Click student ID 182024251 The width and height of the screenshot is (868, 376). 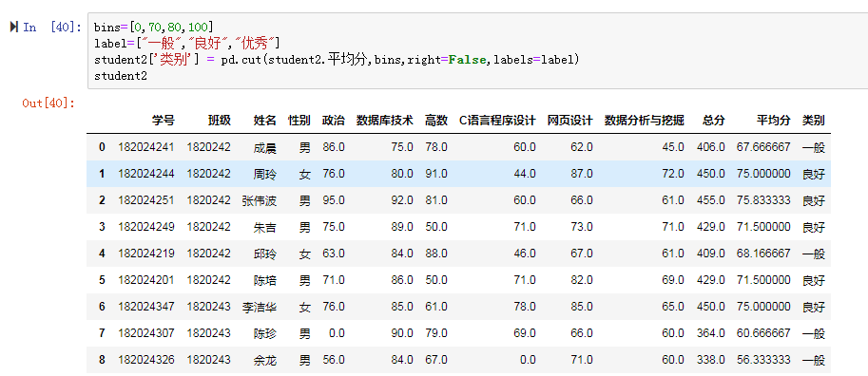tap(146, 200)
